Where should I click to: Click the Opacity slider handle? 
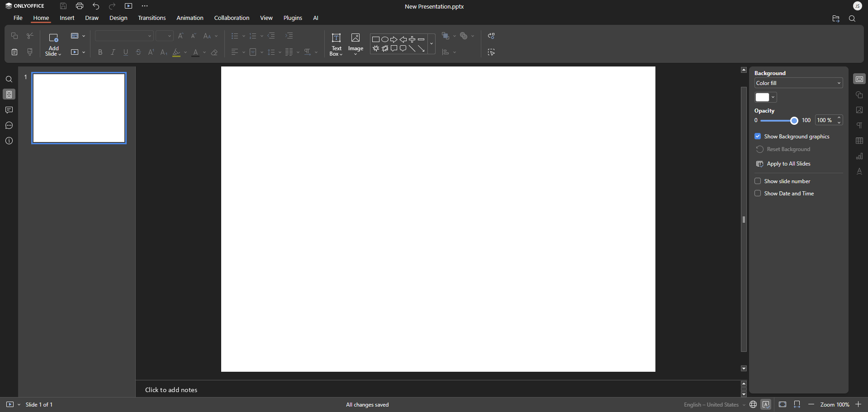(794, 121)
